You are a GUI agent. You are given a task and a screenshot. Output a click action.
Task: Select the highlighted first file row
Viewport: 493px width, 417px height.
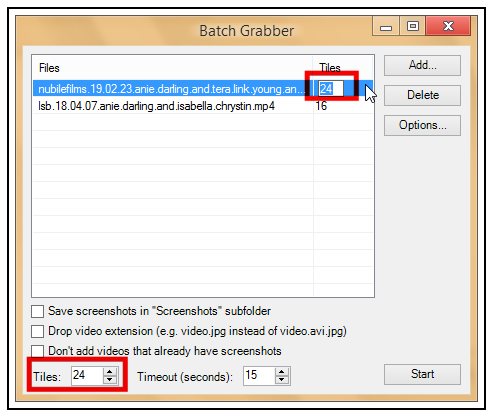pyautogui.click(x=203, y=89)
